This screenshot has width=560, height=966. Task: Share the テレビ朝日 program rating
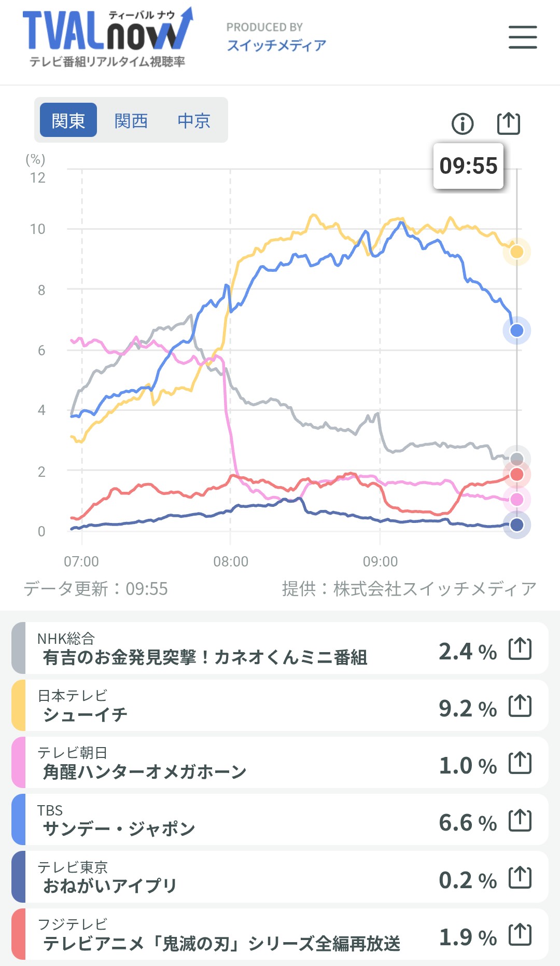[x=520, y=763]
